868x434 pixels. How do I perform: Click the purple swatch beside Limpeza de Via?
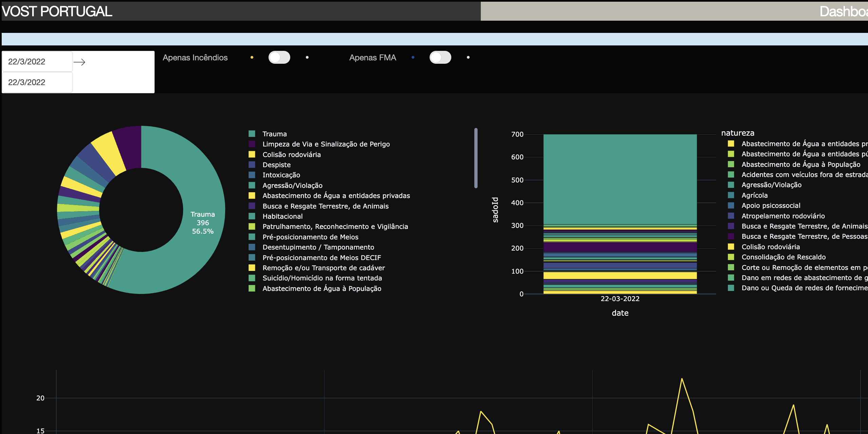pos(252,144)
